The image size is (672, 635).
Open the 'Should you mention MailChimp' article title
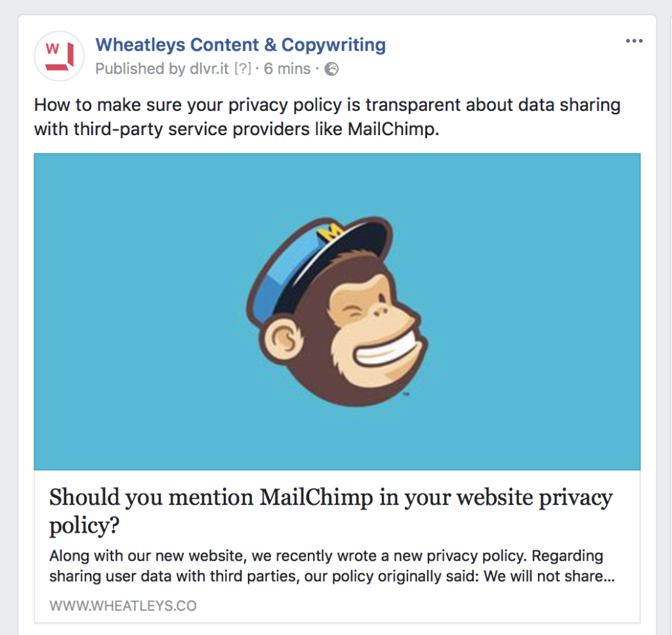coord(331,511)
